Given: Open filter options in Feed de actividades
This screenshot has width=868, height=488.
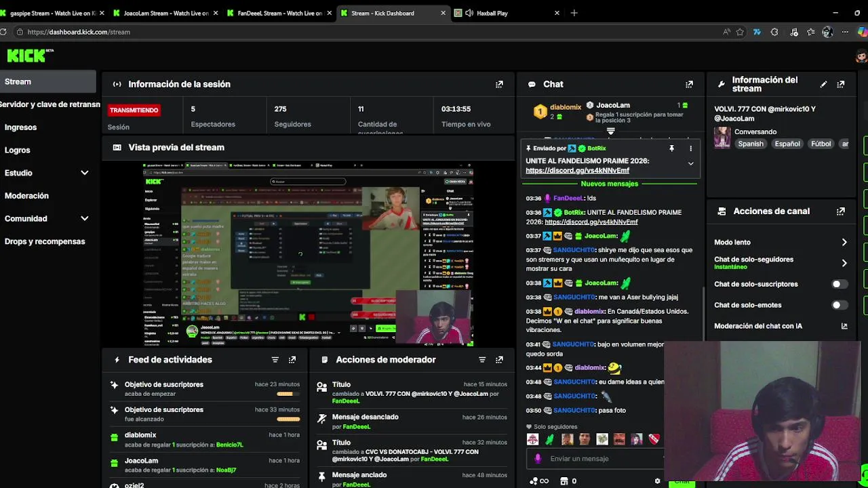Looking at the screenshot, I should (x=275, y=360).
